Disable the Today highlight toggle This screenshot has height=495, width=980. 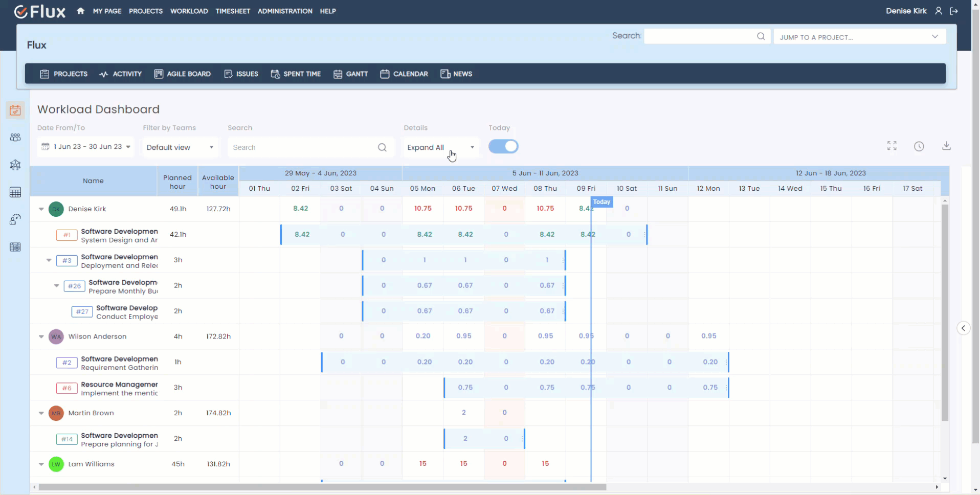(x=503, y=146)
